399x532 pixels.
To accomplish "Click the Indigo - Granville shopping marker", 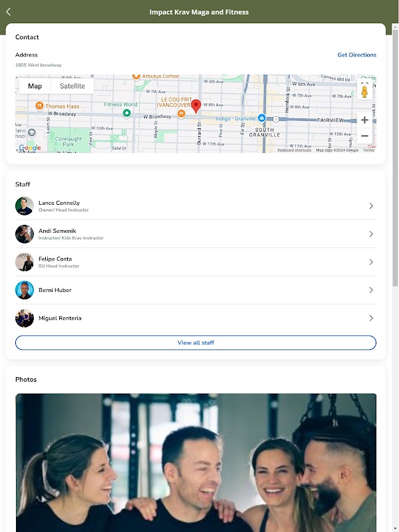I will (x=261, y=118).
